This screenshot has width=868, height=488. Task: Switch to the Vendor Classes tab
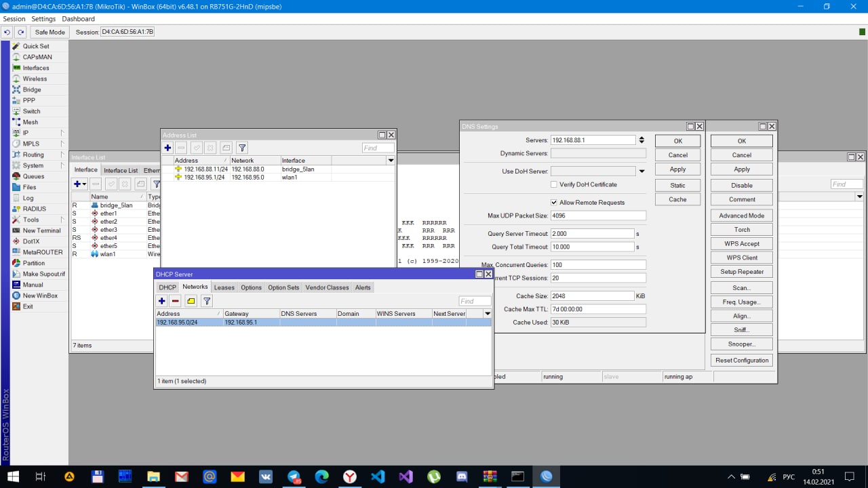click(x=328, y=287)
